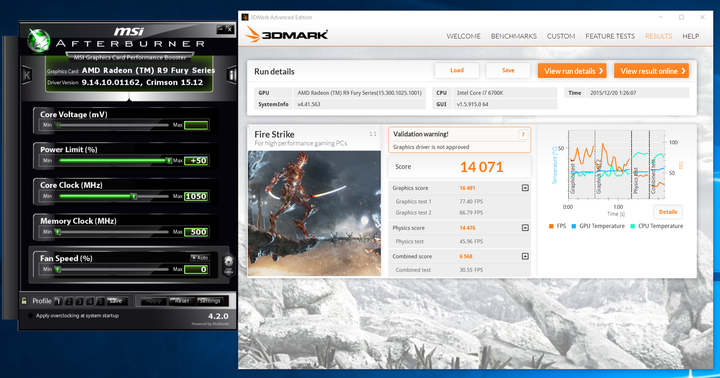Expand the Combined score section

point(525,256)
